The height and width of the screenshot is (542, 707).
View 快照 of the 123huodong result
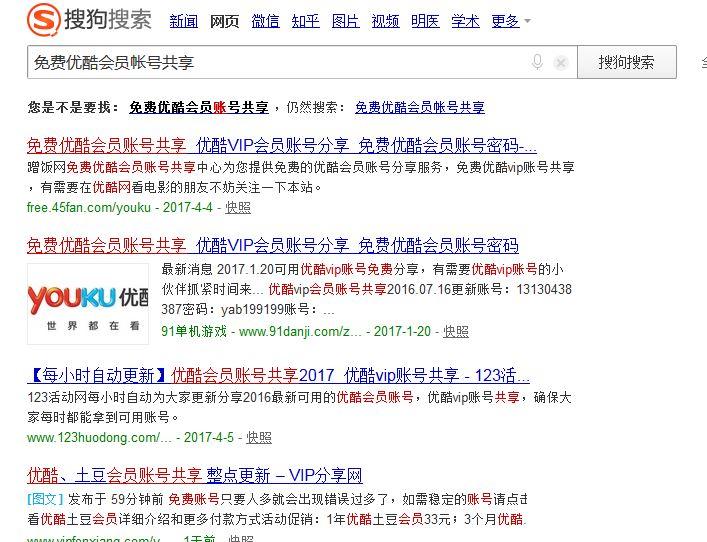click(x=259, y=437)
